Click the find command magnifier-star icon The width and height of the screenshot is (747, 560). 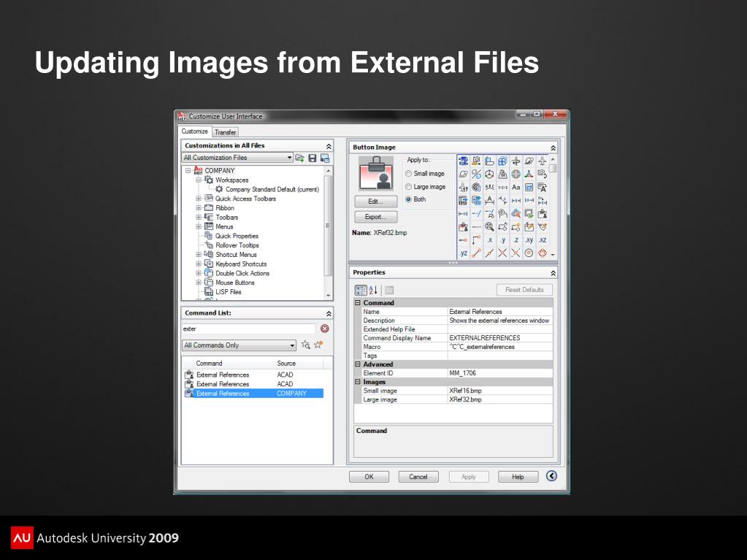coord(306,345)
